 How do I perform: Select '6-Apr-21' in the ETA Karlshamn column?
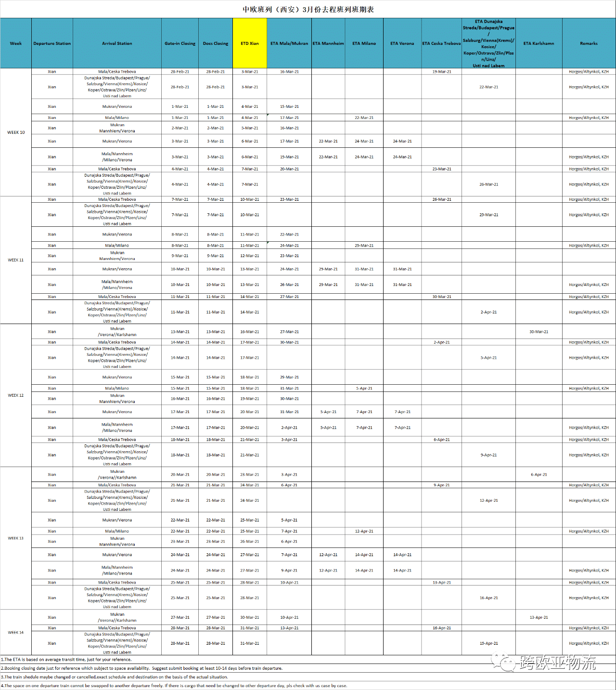[x=539, y=475]
